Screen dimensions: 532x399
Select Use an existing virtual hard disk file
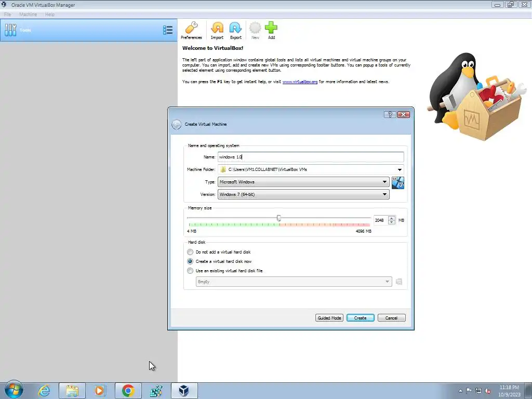[190, 271]
